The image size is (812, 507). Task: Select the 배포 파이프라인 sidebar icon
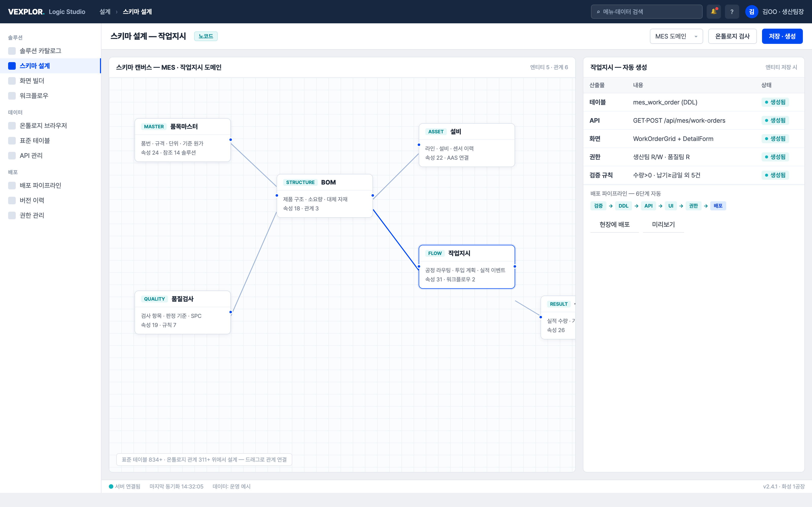coord(12,185)
